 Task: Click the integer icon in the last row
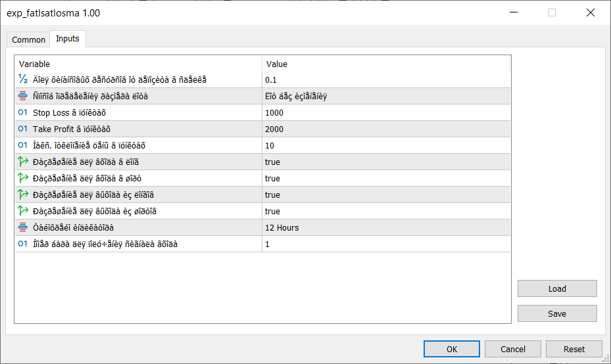pos(23,244)
